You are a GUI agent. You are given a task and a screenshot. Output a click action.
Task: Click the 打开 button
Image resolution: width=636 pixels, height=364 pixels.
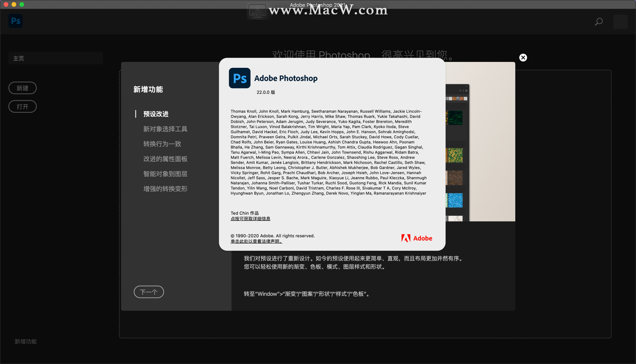point(22,106)
